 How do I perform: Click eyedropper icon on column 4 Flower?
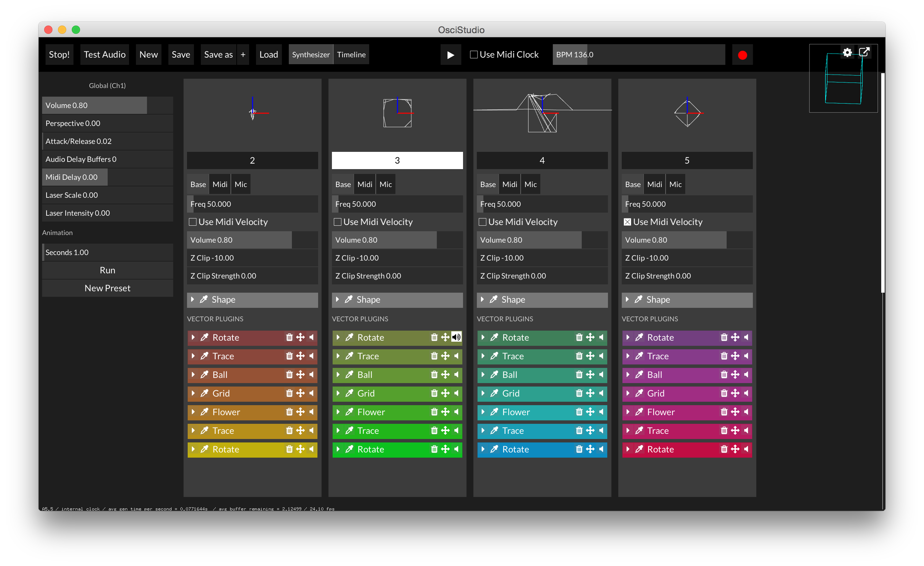pos(494,412)
